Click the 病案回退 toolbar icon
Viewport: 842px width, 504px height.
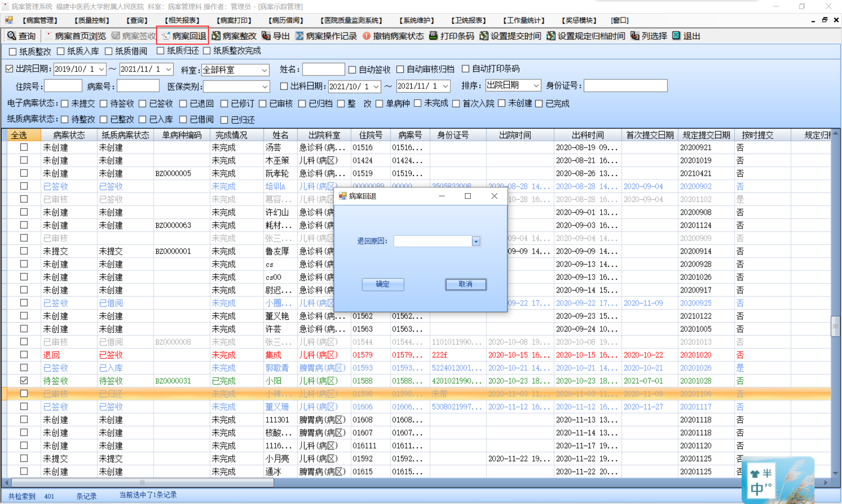pos(166,36)
